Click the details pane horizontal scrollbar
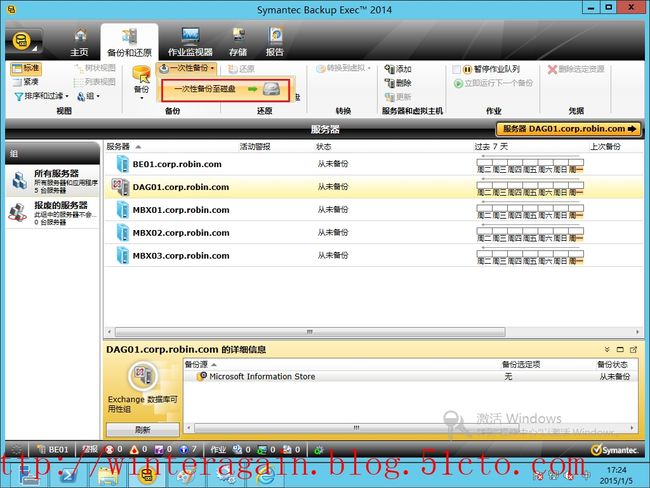Screen dimensions: 650x488 pyautogui.click(x=357, y=427)
